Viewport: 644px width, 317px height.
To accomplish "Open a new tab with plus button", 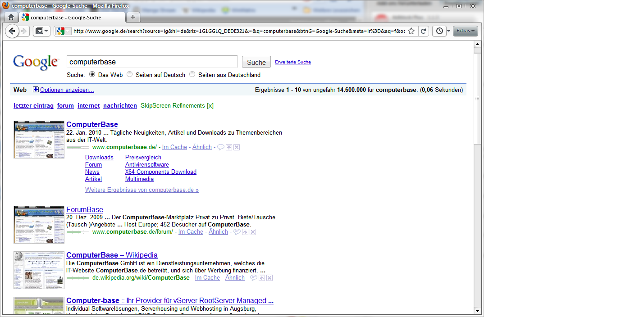I will [x=132, y=17].
